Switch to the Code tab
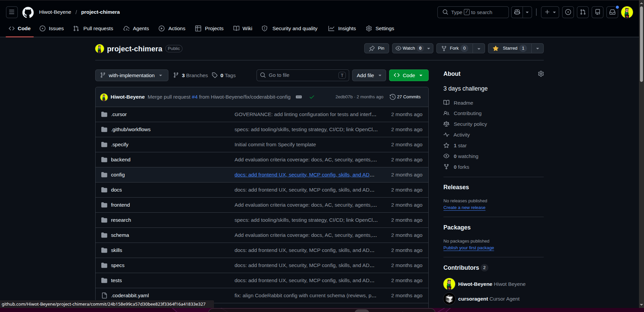644x312 pixels. [x=20, y=29]
